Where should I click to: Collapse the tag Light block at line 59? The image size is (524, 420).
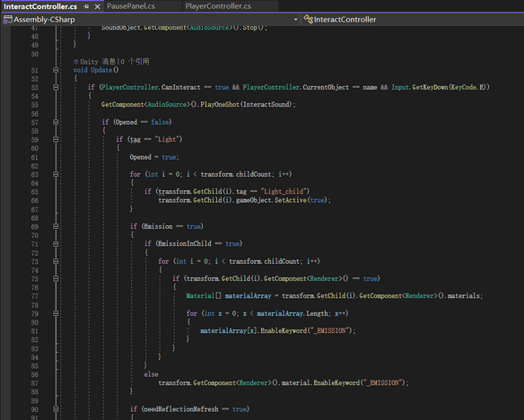(x=56, y=139)
